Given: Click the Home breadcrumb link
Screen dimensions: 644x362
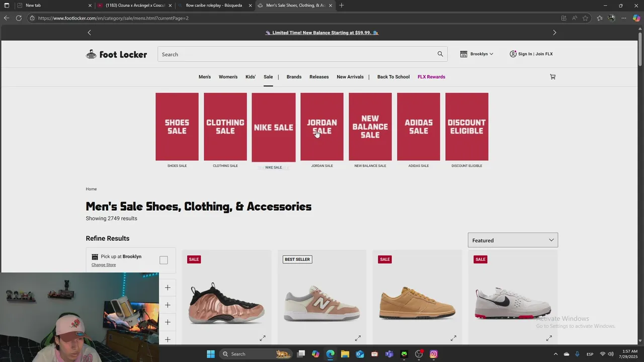Looking at the screenshot, I should [91, 189].
